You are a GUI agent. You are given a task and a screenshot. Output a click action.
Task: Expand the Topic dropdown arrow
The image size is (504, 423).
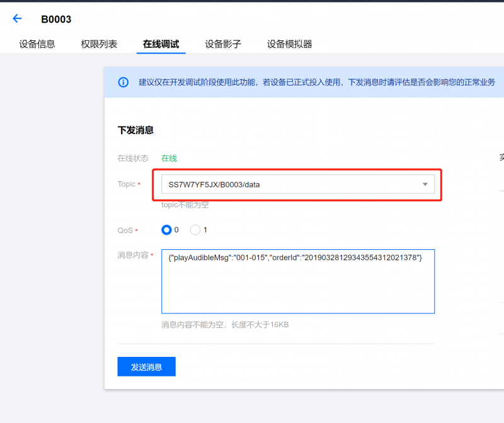point(425,184)
